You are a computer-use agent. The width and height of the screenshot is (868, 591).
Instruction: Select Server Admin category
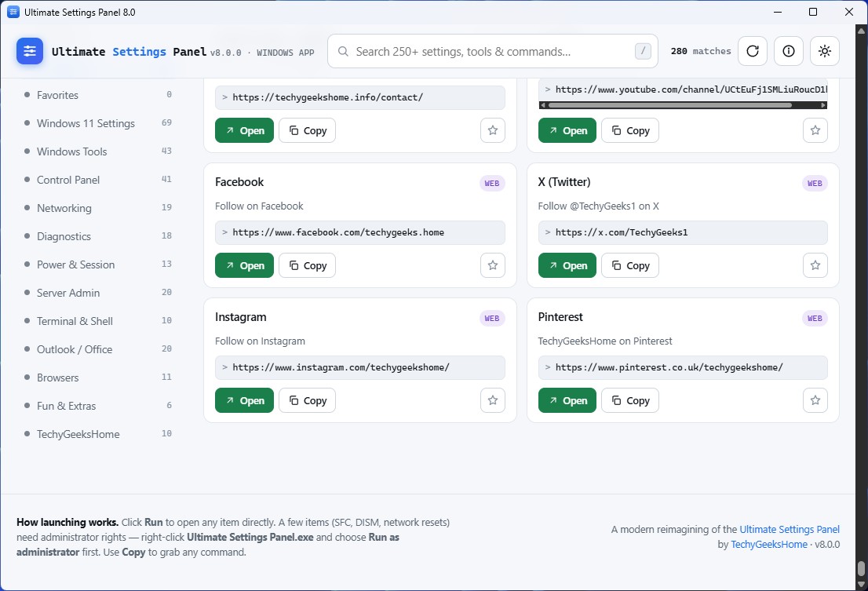click(98, 292)
